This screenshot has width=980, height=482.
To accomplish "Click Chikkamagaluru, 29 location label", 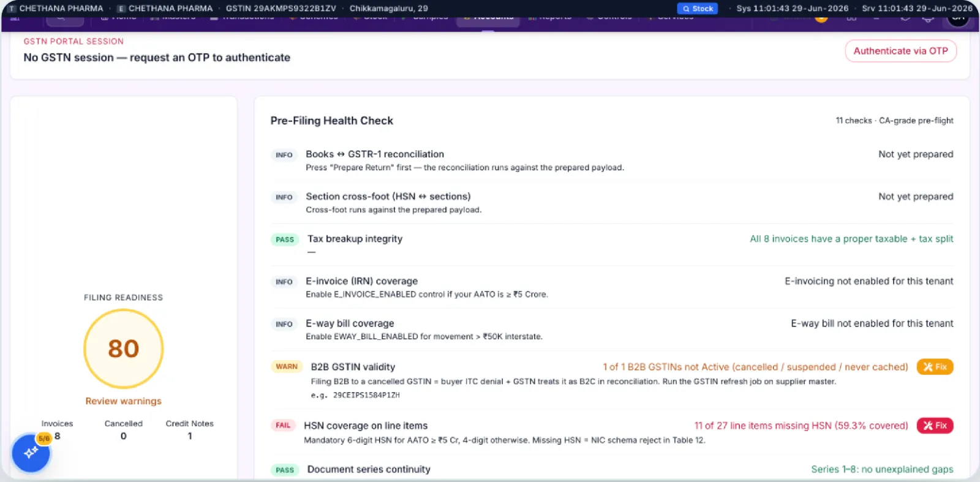I will click(388, 9).
